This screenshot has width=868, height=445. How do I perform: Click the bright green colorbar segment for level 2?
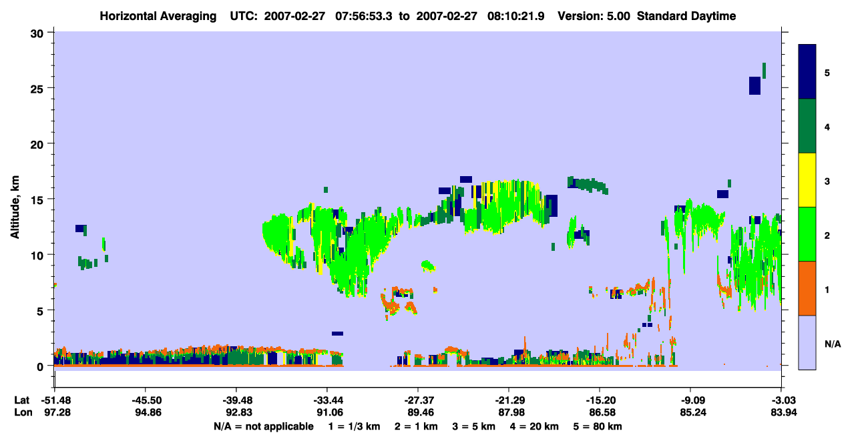(807, 234)
